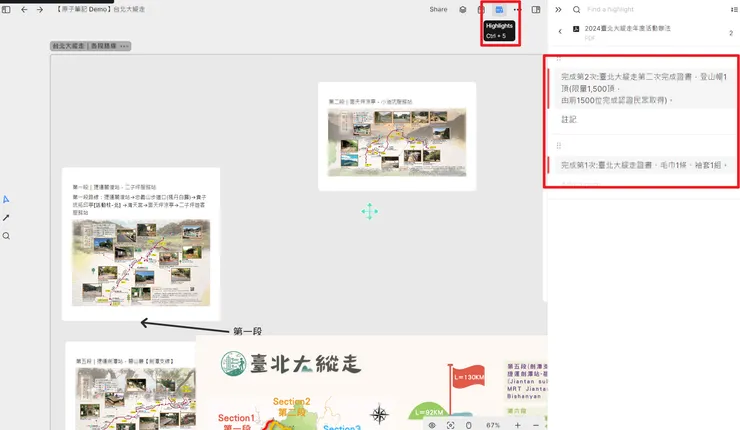740x430 pixels.
Task: Open the three-dot more options menu
Action: pos(517,9)
